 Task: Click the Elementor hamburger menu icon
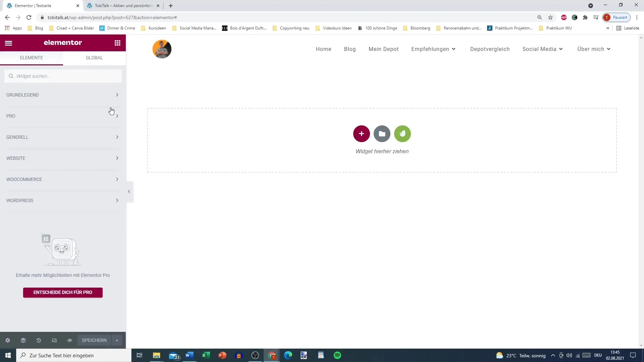tap(8, 43)
